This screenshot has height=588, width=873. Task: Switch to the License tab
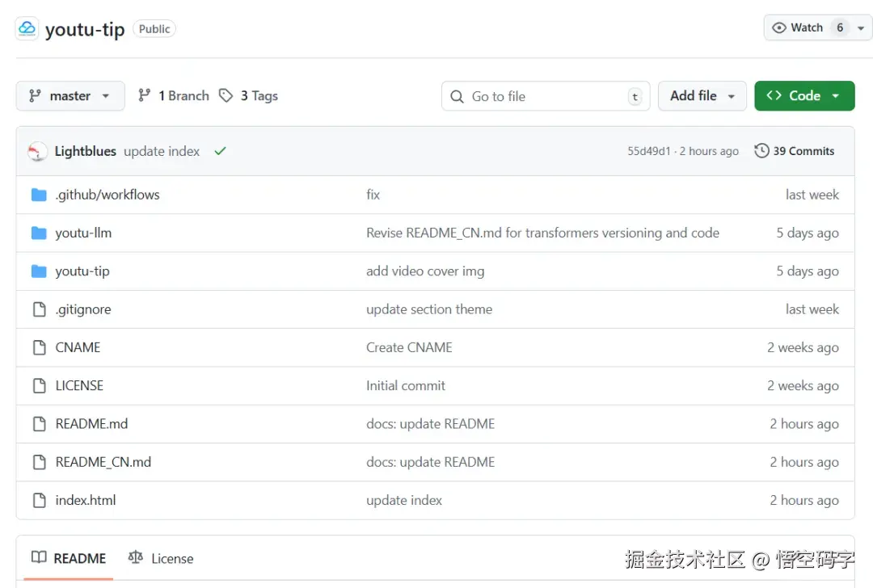(x=161, y=558)
